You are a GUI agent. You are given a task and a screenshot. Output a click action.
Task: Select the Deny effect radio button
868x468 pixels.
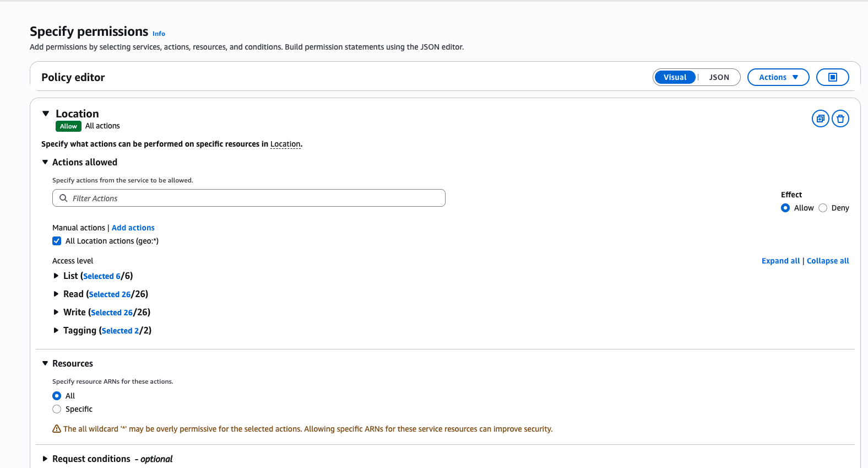coord(823,208)
